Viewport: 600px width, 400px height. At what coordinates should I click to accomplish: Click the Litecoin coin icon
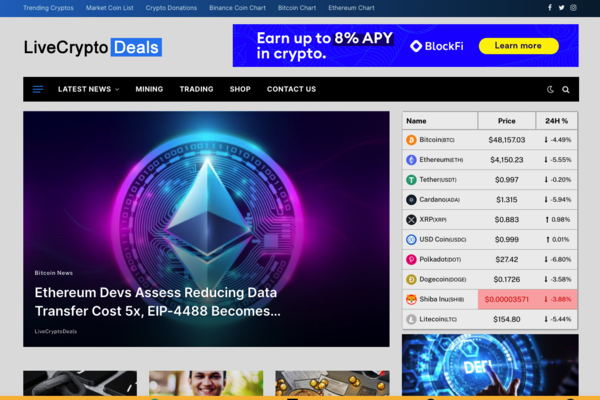tap(411, 319)
